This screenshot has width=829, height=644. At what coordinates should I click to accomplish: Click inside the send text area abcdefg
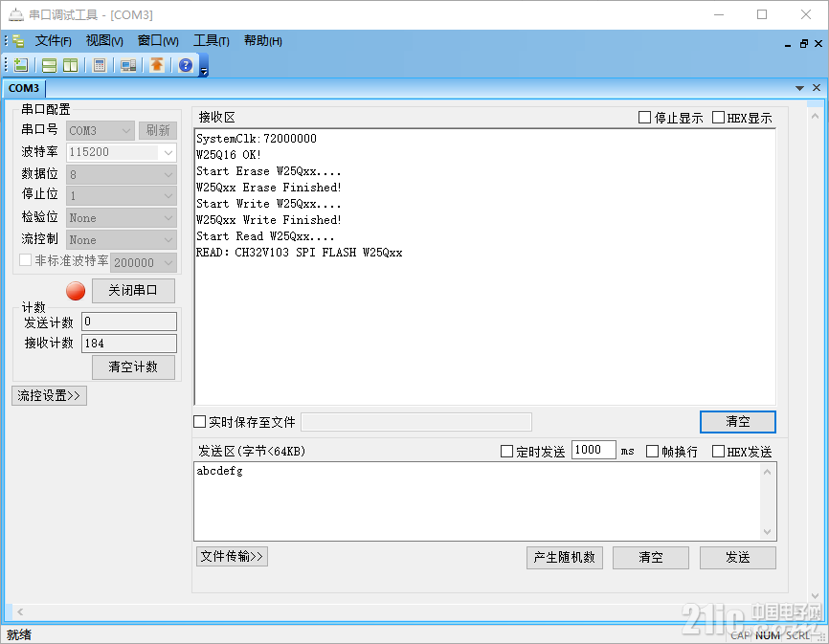(x=476, y=500)
